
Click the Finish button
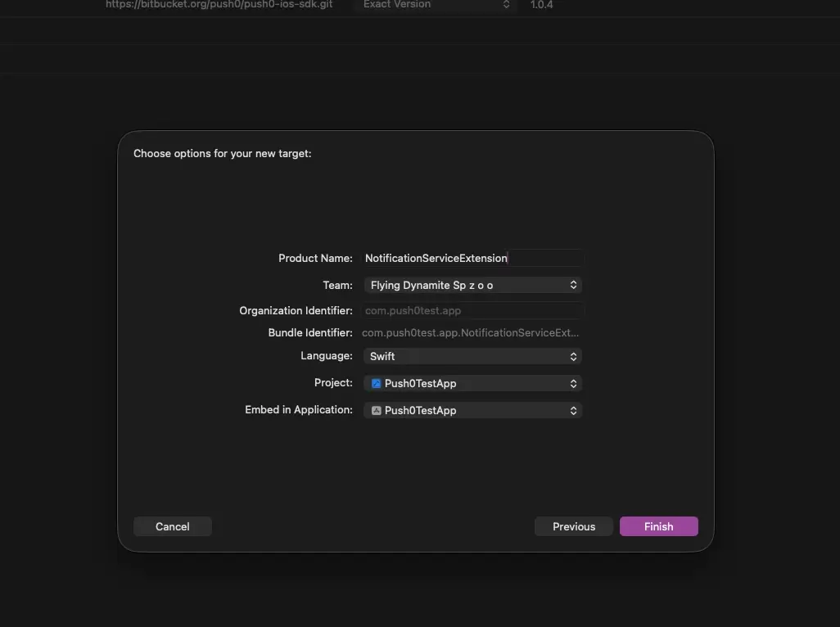coord(658,526)
